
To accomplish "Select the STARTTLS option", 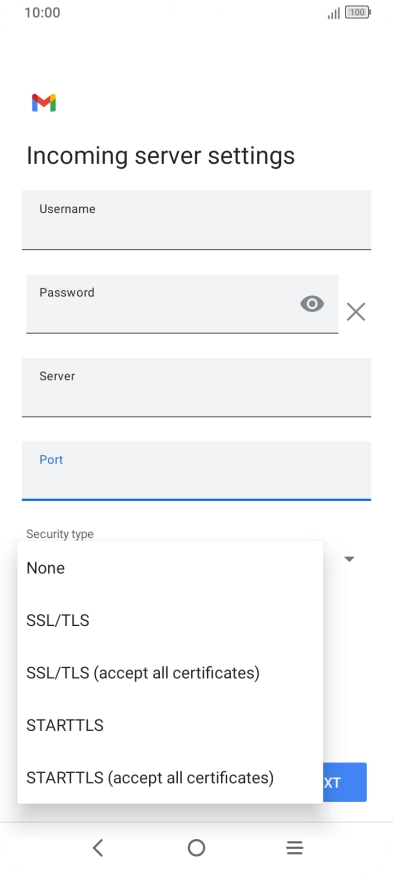I will tap(170, 725).
